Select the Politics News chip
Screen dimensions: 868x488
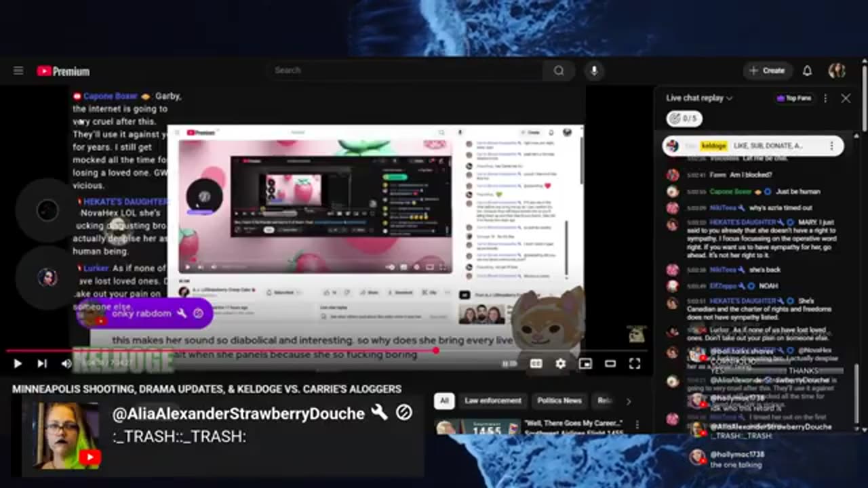coord(559,401)
